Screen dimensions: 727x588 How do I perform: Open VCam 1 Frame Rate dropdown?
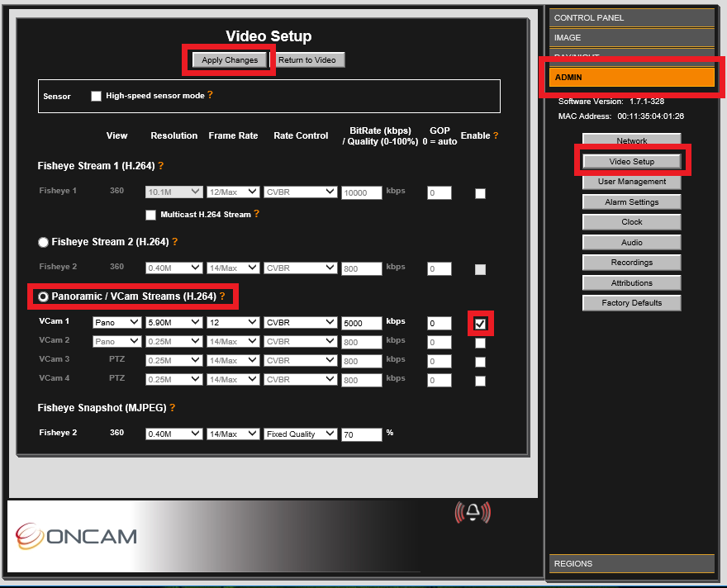point(233,323)
